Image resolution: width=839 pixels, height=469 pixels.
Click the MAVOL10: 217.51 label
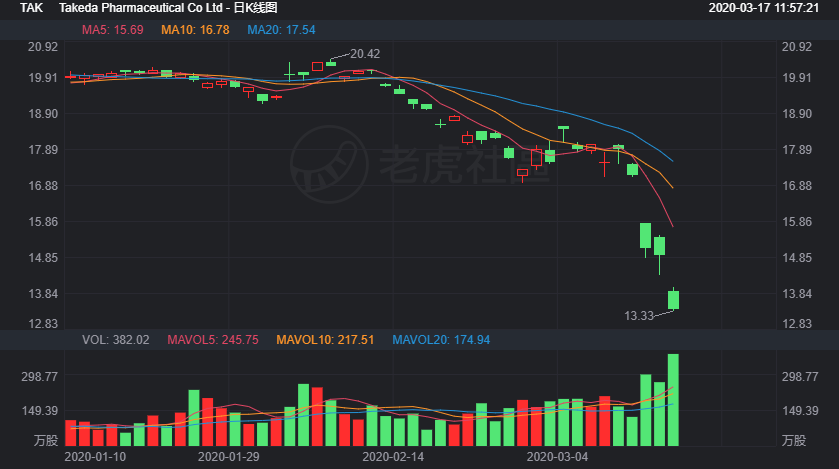[325, 340]
